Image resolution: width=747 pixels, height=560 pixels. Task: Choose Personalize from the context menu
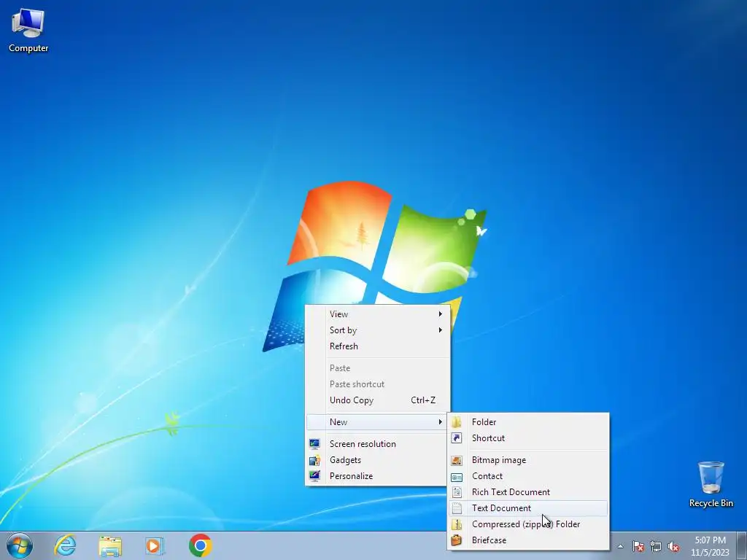[377, 475]
